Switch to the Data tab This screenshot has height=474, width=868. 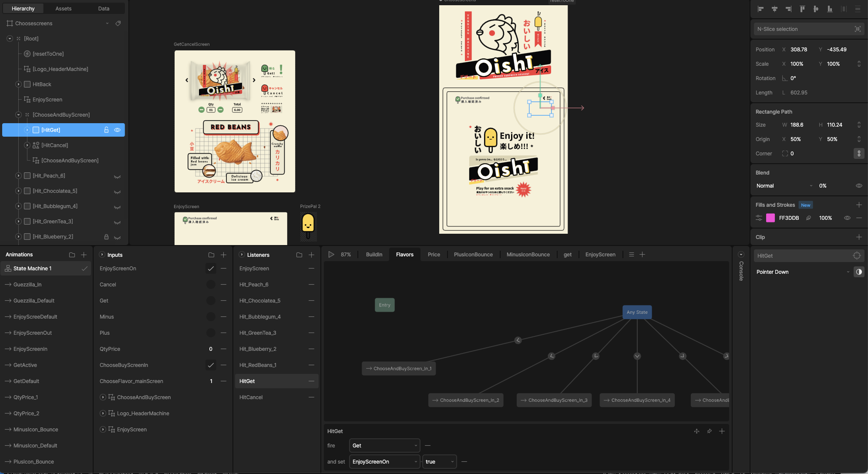104,8
